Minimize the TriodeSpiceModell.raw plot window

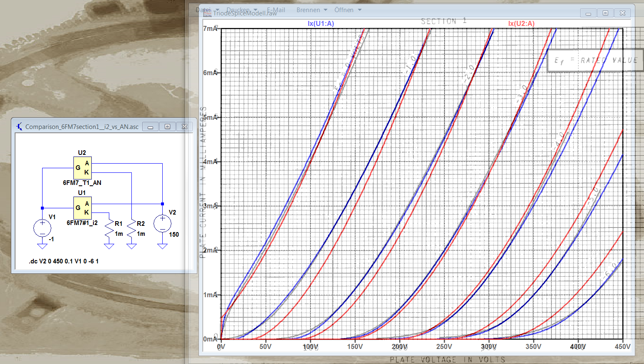click(588, 13)
